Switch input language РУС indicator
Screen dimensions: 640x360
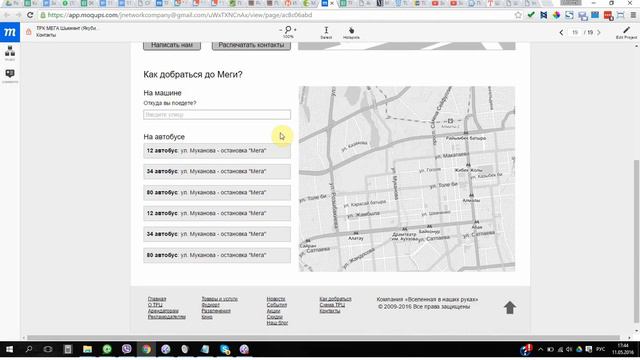coord(600,350)
